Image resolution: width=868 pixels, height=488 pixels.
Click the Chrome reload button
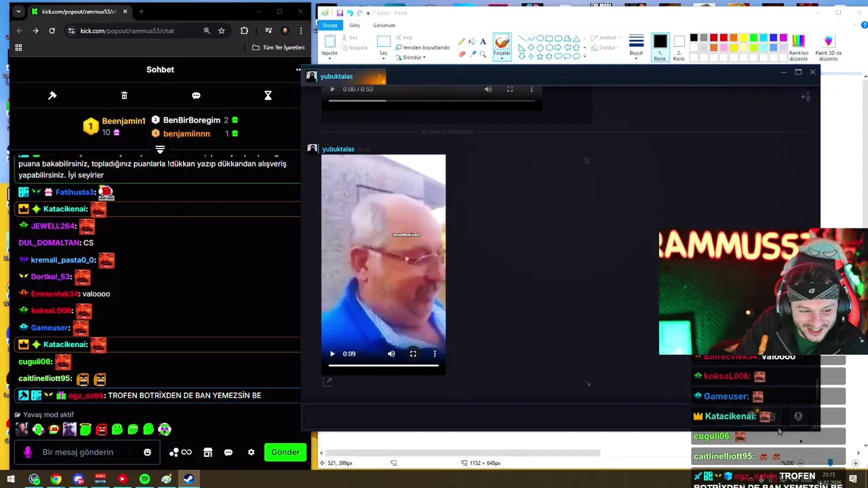coord(52,30)
